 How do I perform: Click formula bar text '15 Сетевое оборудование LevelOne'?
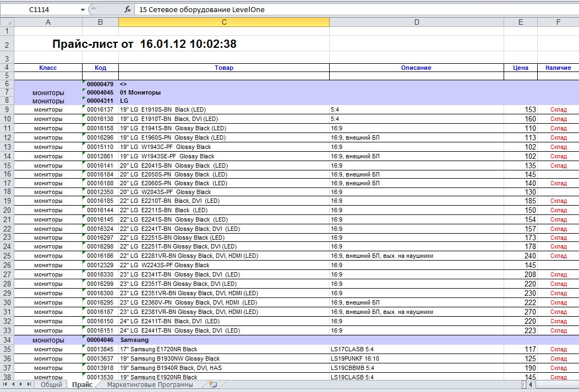[x=201, y=9]
